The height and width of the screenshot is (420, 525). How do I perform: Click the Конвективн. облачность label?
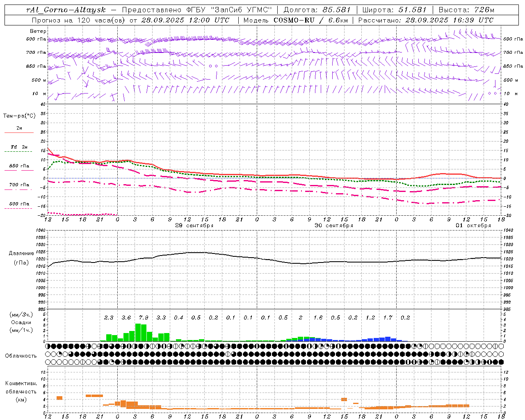(x=21, y=388)
